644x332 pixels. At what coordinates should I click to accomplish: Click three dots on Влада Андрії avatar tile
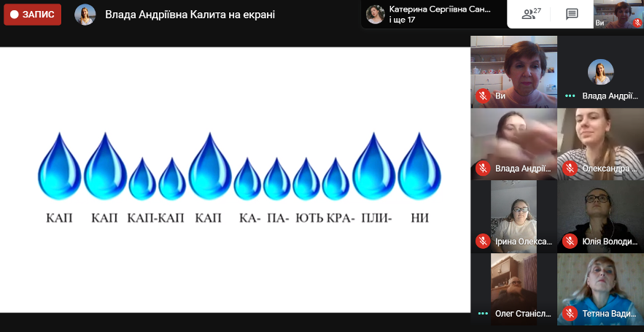click(570, 96)
